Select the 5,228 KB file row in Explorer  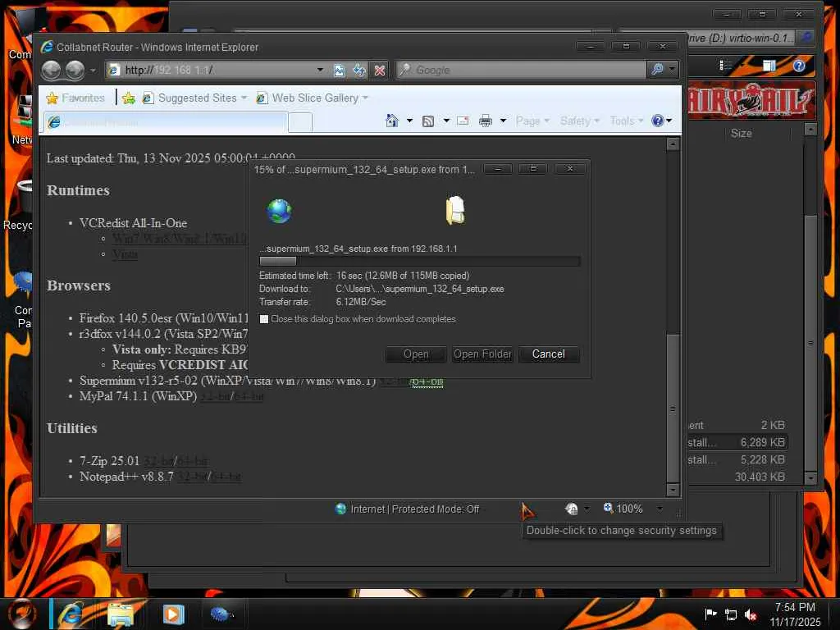point(737,459)
